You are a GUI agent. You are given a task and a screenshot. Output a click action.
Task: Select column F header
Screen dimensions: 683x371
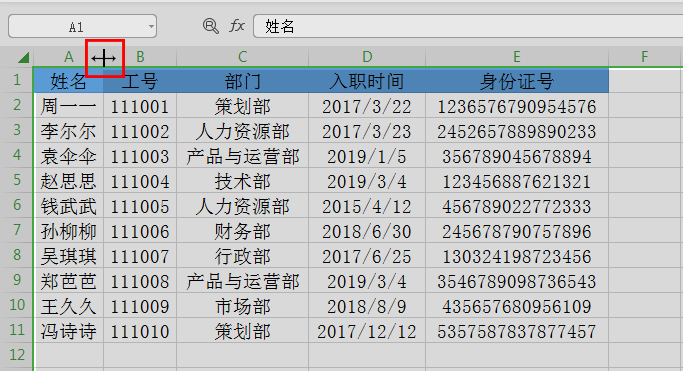pyautogui.click(x=645, y=57)
